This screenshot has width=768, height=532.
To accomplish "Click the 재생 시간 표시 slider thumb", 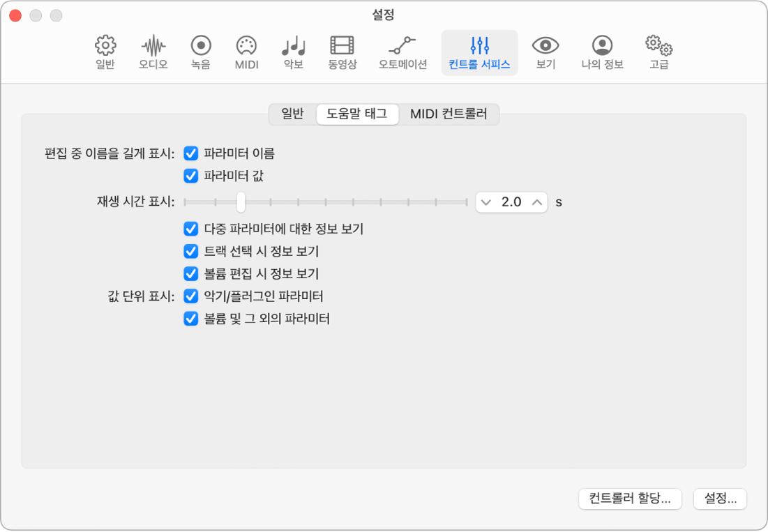I will [x=241, y=202].
